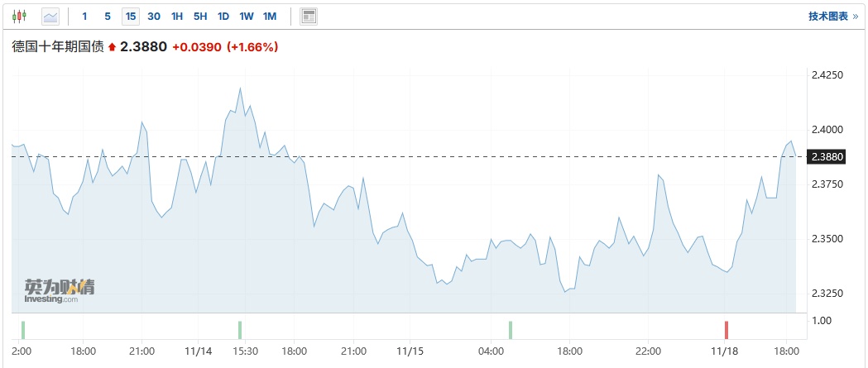This screenshot has width=868, height=368.
Task: Select the 15 minute interval
Action: click(x=131, y=16)
